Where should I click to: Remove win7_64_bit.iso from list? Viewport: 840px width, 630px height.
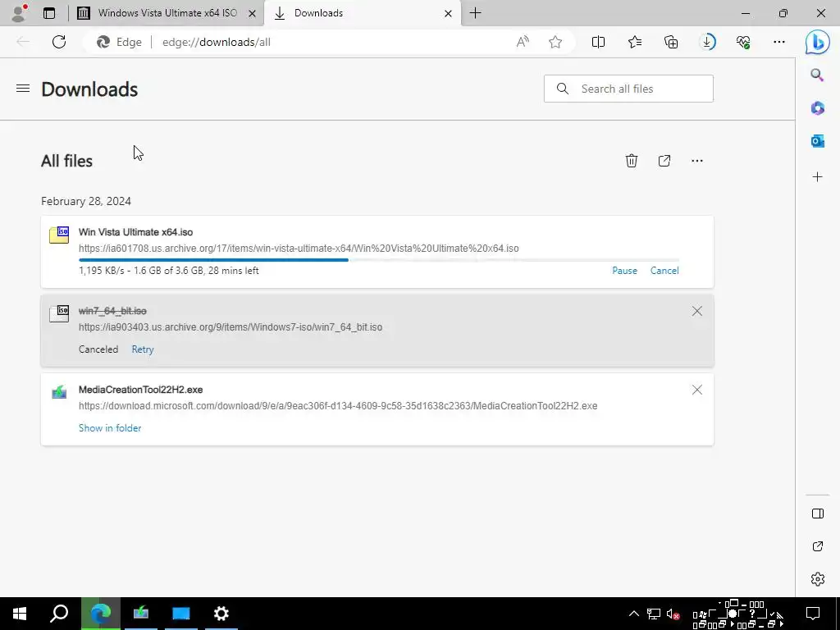coord(697,311)
